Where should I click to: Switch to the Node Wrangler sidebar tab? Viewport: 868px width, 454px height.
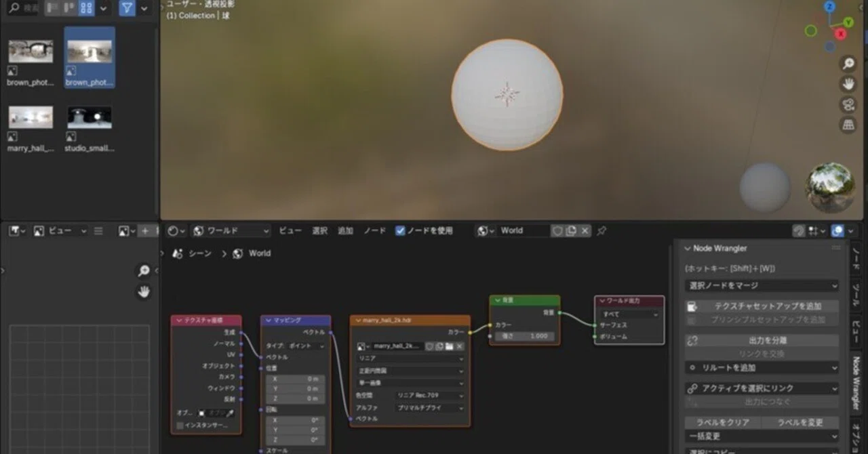[856, 384]
